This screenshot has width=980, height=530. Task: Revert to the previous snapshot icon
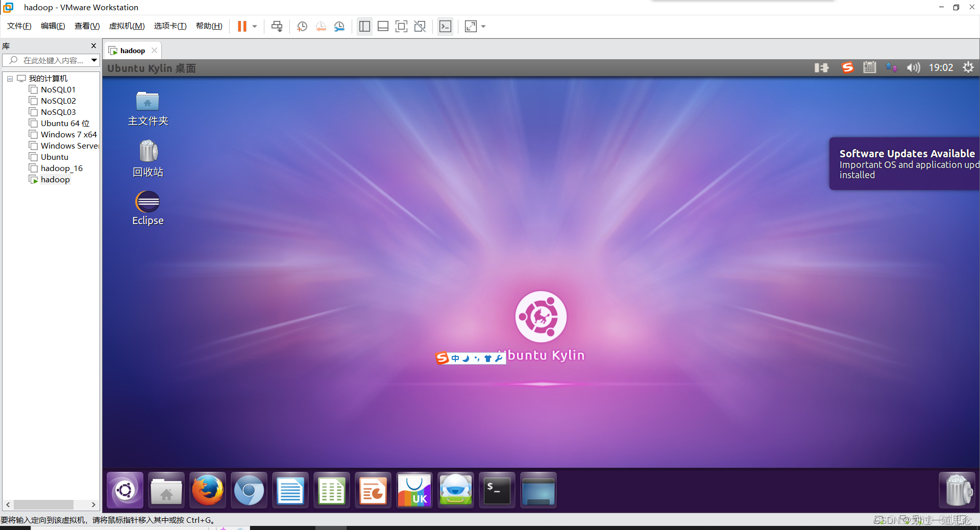pos(321,26)
